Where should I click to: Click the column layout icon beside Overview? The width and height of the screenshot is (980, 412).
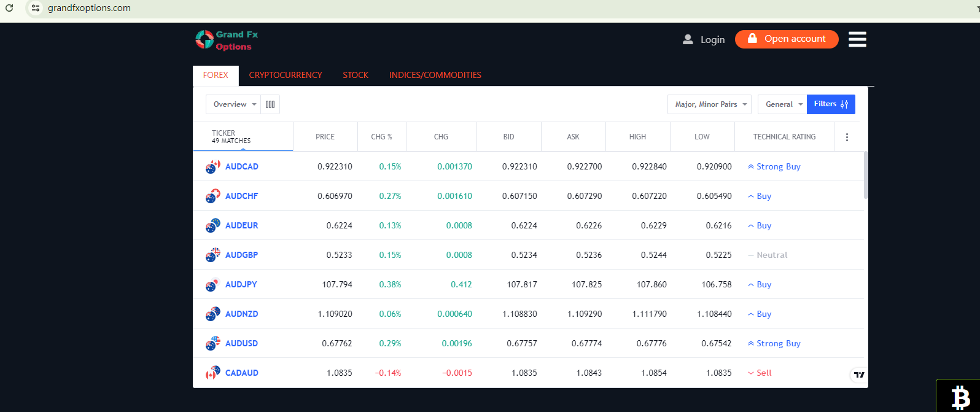point(270,104)
